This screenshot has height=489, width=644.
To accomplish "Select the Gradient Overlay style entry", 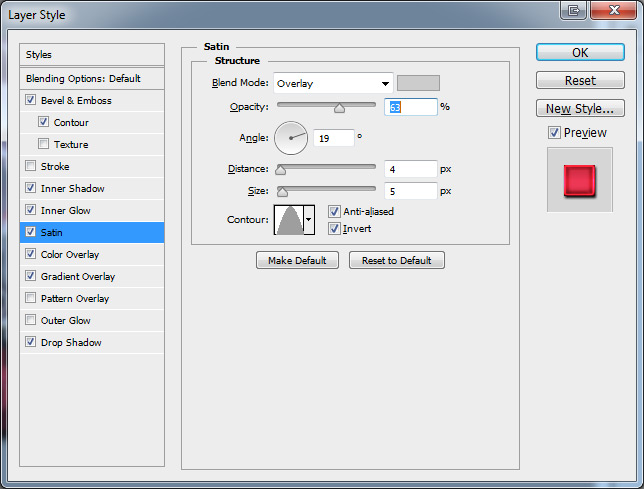I will (78, 276).
